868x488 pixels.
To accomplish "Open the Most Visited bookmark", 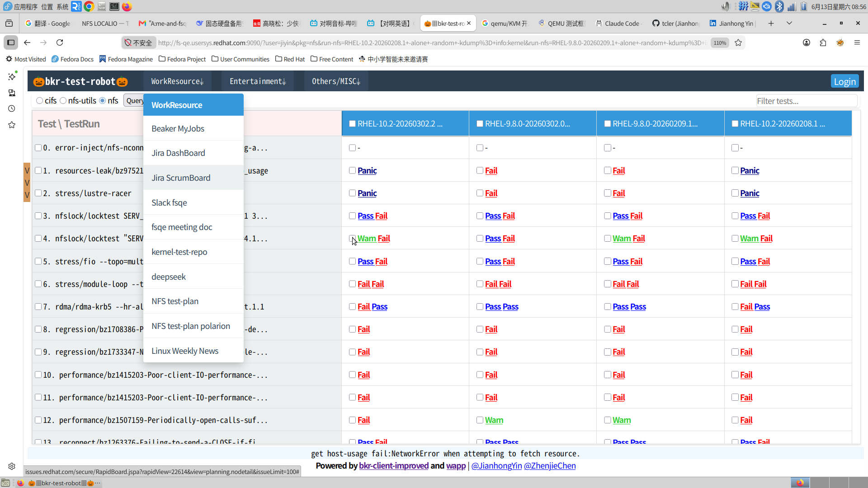I will click(x=26, y=59).
